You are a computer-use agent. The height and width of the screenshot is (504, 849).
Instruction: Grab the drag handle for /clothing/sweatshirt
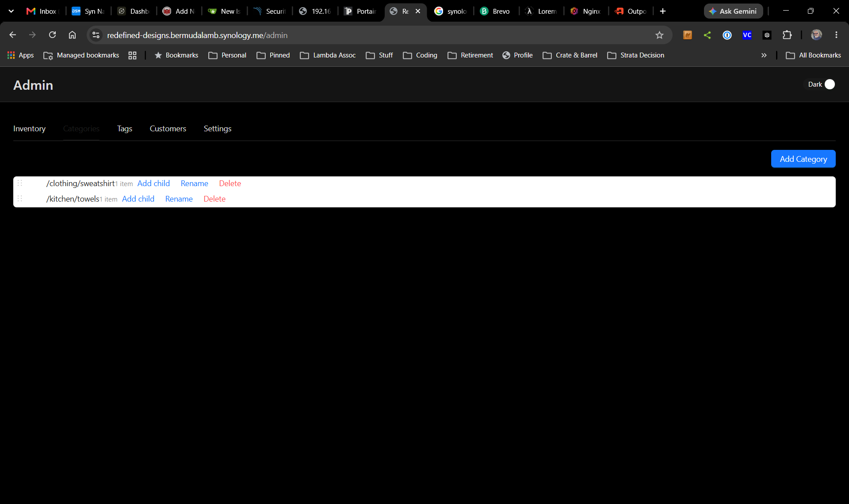point(20,183)
